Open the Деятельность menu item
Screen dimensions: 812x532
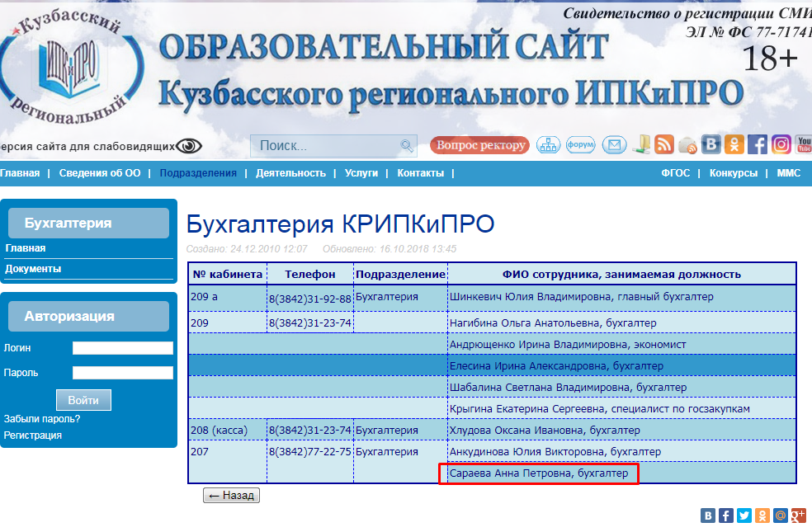[290, 173]
